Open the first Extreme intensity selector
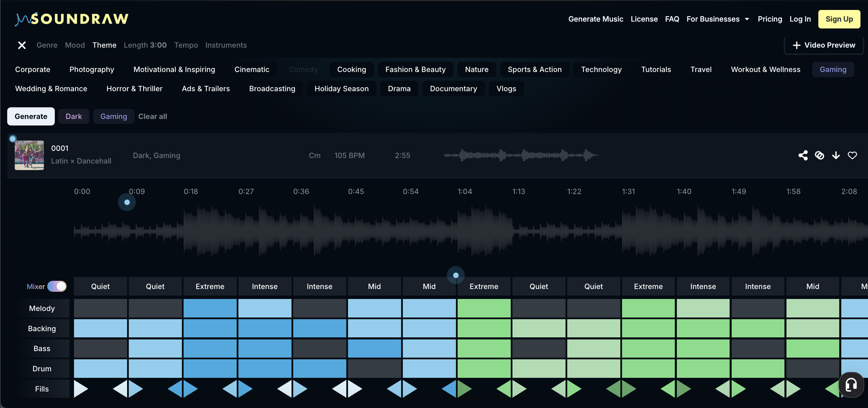The width and height of the screenshot is (868, 408). (210, 286)
